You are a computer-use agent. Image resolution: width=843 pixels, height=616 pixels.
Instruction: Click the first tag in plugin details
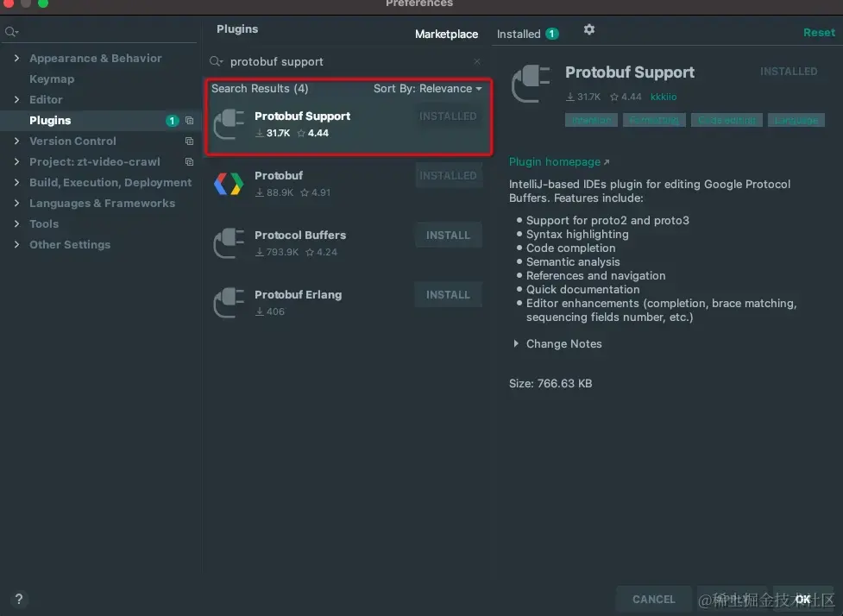591,120
